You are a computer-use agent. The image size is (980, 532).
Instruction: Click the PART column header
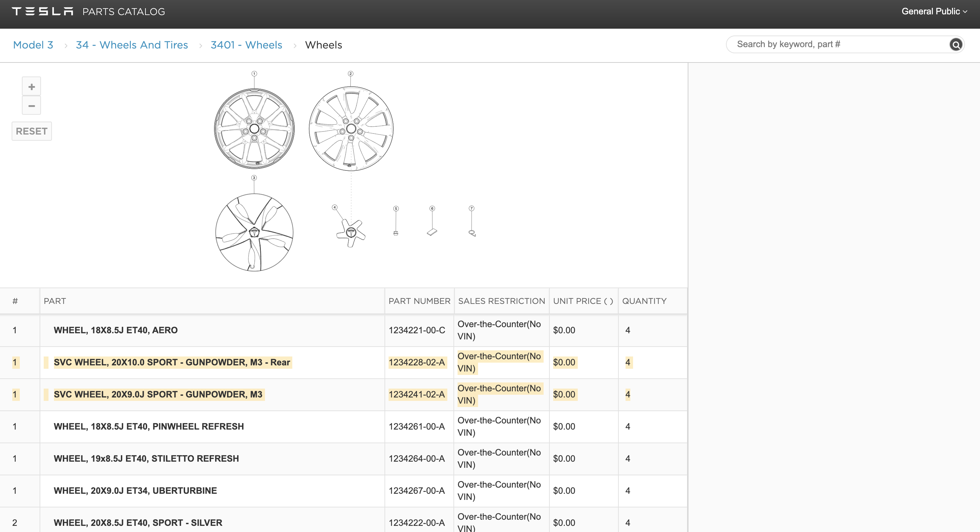tap(55, 301)
